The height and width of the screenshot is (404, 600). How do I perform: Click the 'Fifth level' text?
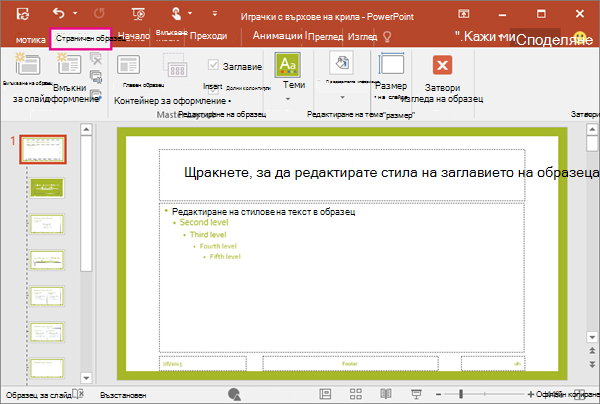click(225, 256)
